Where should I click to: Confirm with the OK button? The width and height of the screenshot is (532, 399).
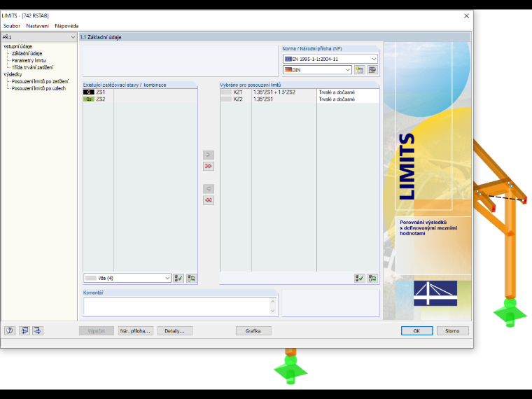point(416,331)
